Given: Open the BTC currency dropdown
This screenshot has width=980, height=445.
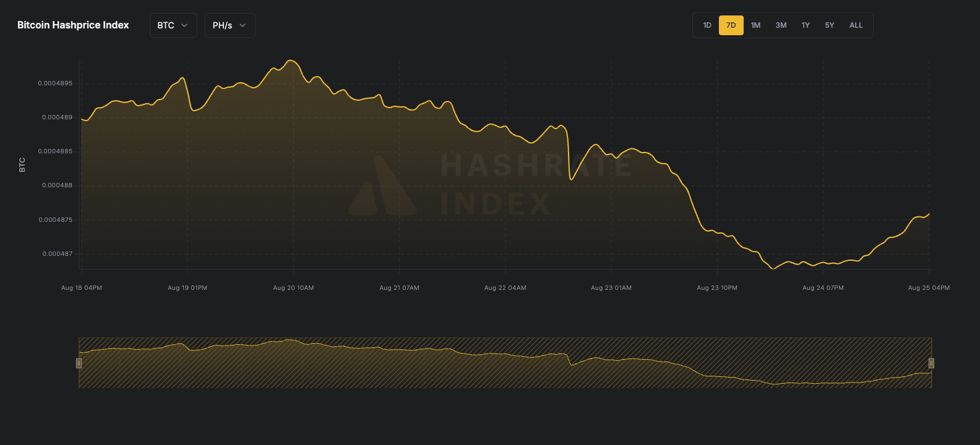Looking at the screenshot, I should click(173, 25).
